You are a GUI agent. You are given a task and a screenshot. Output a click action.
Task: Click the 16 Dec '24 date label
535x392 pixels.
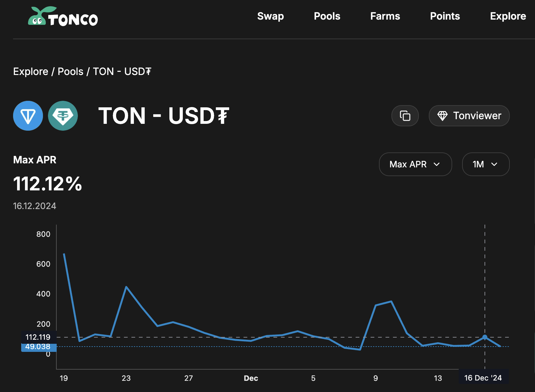tap(483, 378)
